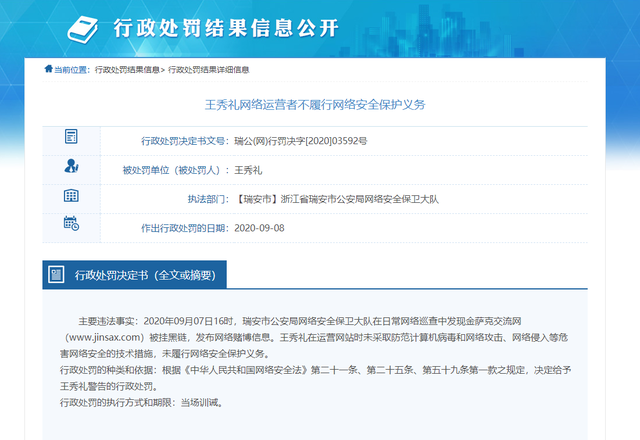Click the building icon beside 执法部门
Screen dimensions: 640x440
71,196
